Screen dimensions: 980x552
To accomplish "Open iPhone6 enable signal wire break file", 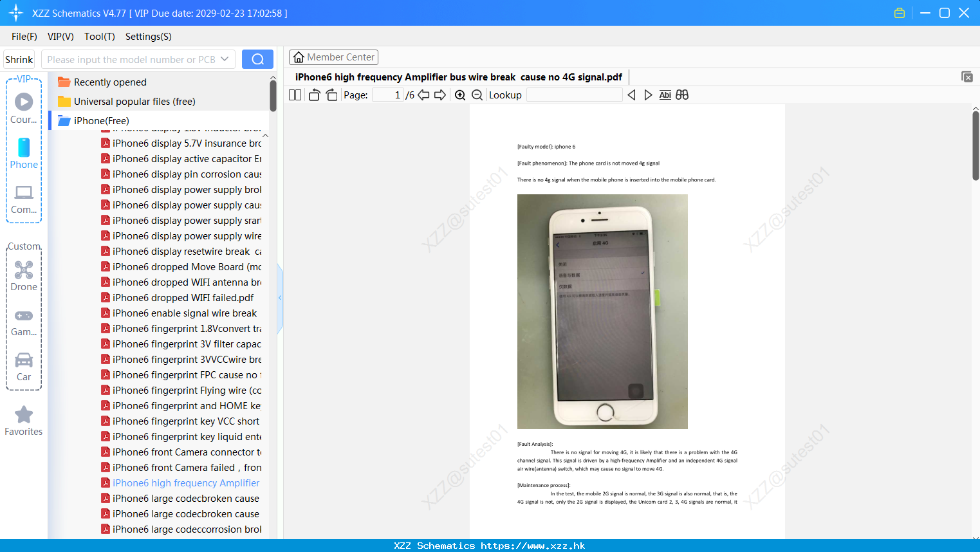I will [179, 313].
